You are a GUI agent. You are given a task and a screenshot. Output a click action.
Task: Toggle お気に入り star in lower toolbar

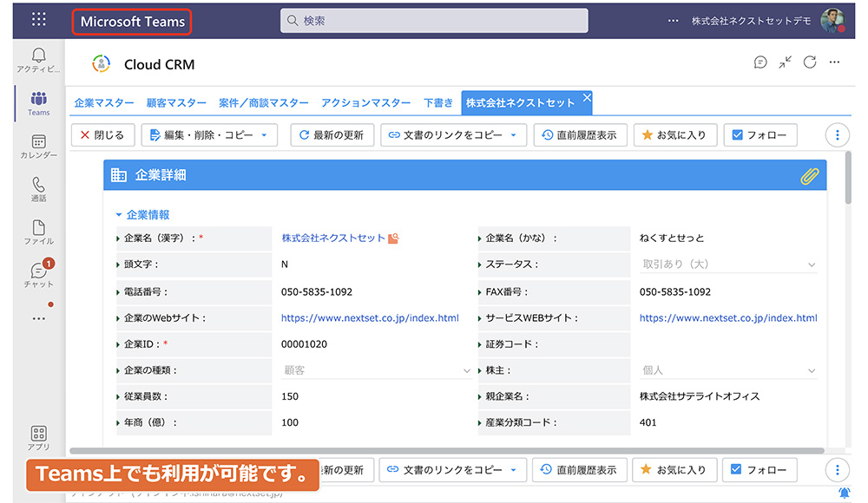(x=646, y=469)
